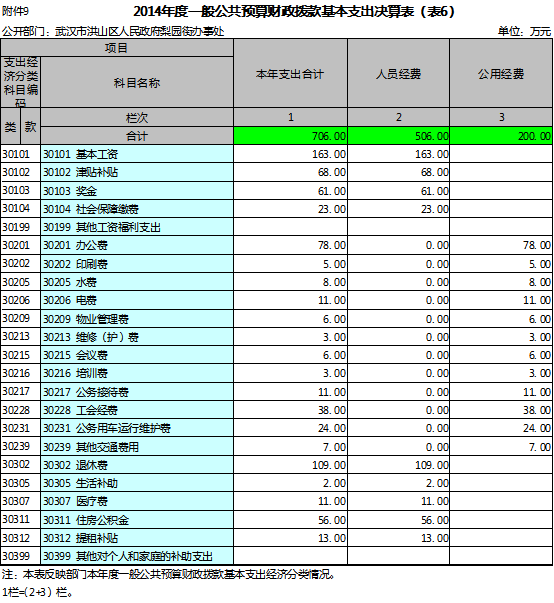Click the green 200.00 total cell
The image size is (554, 603).
501,136
